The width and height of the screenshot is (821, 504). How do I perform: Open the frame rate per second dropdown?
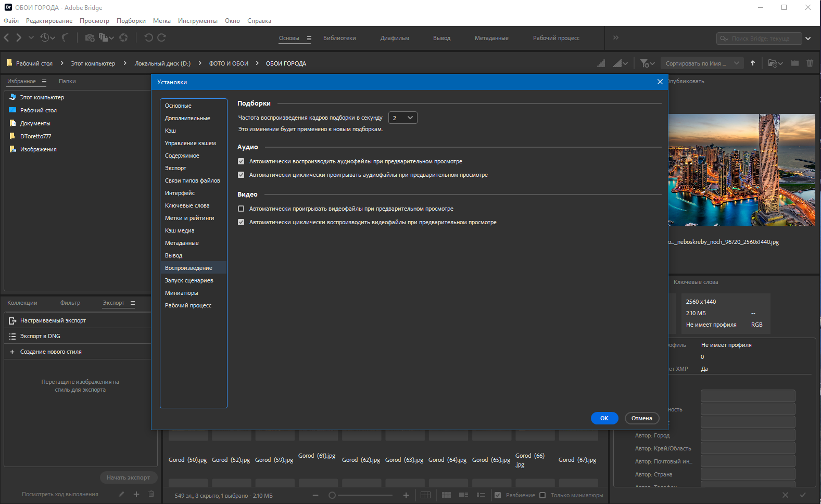click(403, 118)
